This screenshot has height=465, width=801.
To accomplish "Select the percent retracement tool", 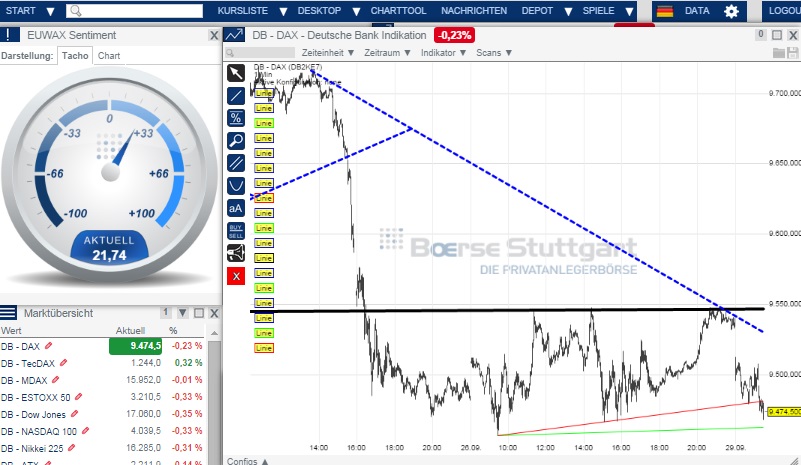I will [235, 118].
